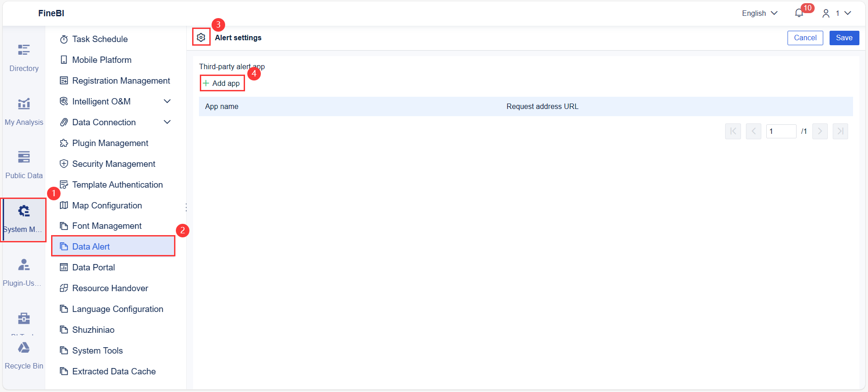Open the user account dropdown
This screenshot has height=392, width=868.
[837, 13]
